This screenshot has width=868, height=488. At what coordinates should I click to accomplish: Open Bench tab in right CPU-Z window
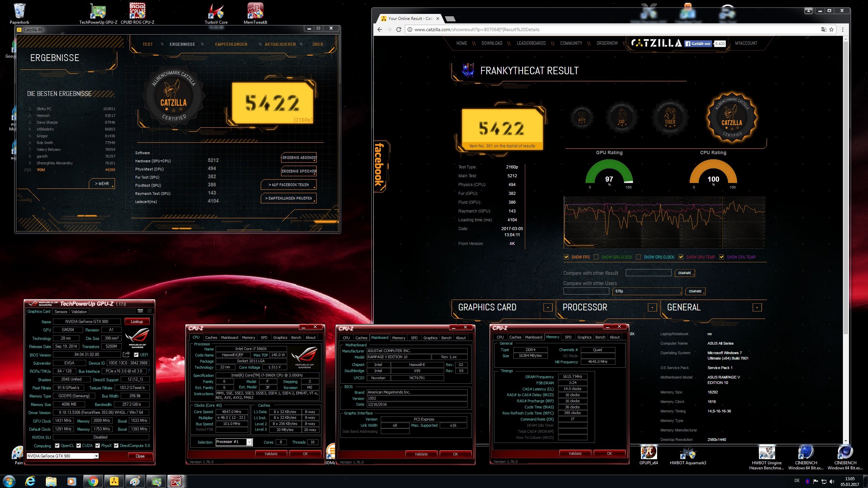[x=600, y=337]
